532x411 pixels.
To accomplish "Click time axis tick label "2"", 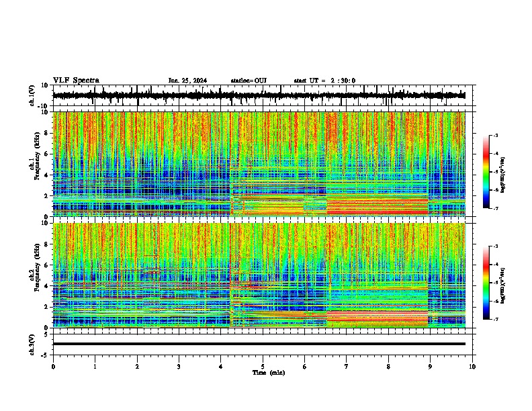I will click(x=137, y=367).
